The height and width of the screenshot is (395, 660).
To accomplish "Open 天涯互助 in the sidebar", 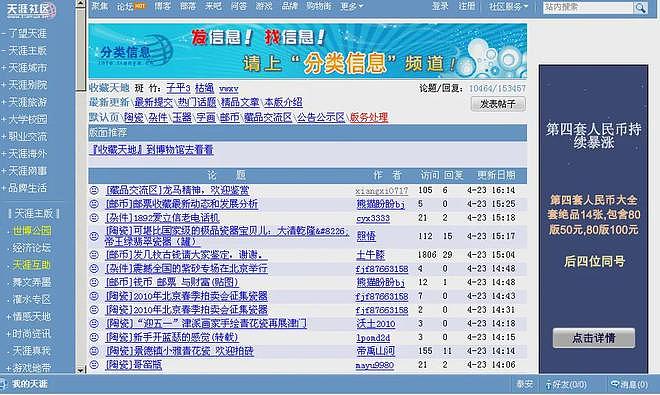I will (32, 265).
